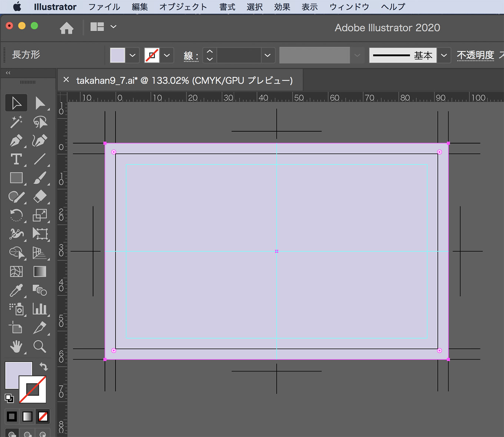Viewport: 504px width, 437px height.
Task: Select the Direct Selection tool
Action: click(x=40, y=103)
